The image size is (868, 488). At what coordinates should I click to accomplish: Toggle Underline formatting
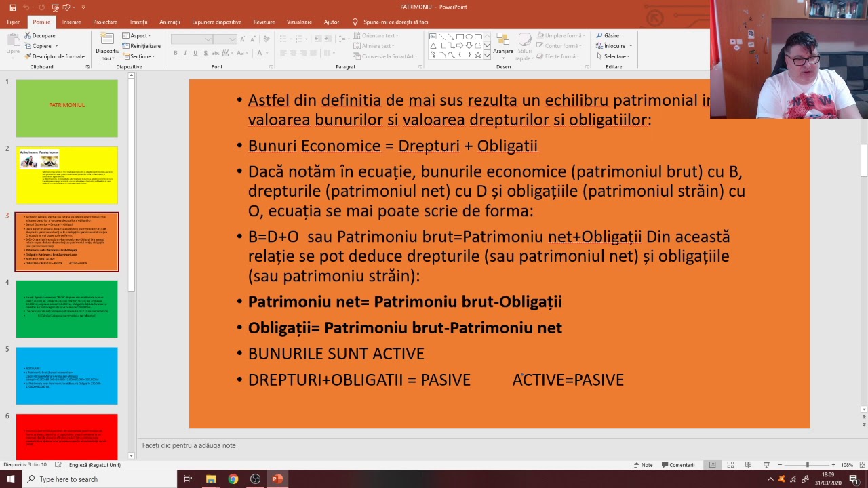[x=195, y=53]
